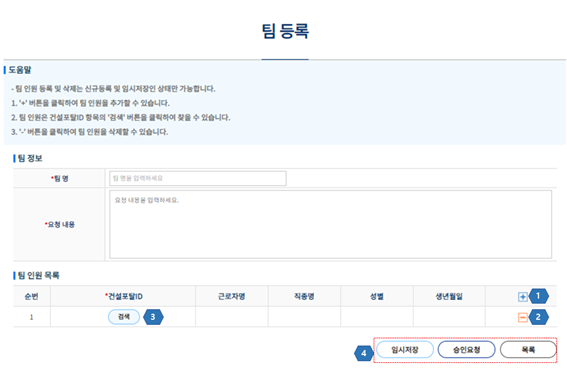Screen dimensions: 567x370
Task: Select the 성별 column header
Action: pyautogui.click(x=376, y=297)
